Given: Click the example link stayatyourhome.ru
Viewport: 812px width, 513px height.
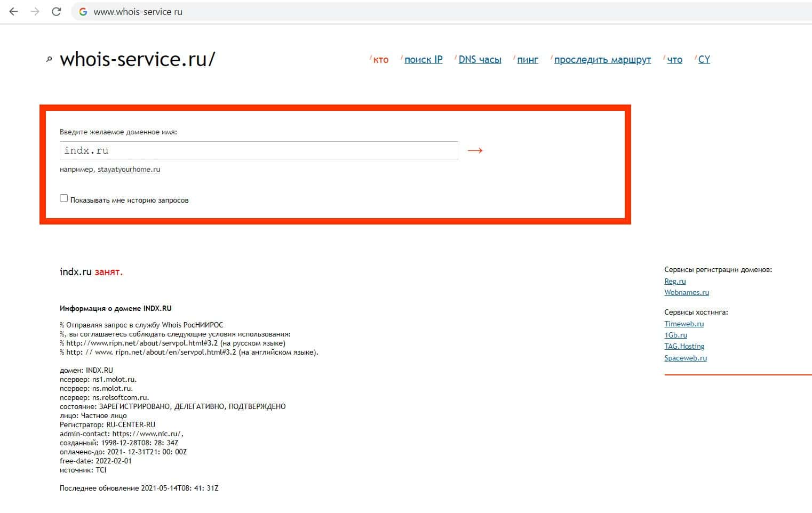Looking at the screenshot, I should [x=129, y=170].
